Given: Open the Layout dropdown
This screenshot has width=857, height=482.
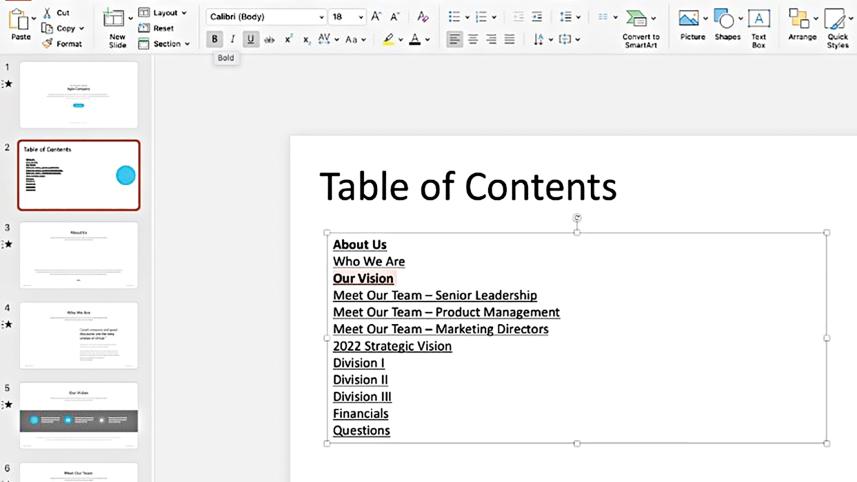Looking at the screenshot, I should point(164,13).
